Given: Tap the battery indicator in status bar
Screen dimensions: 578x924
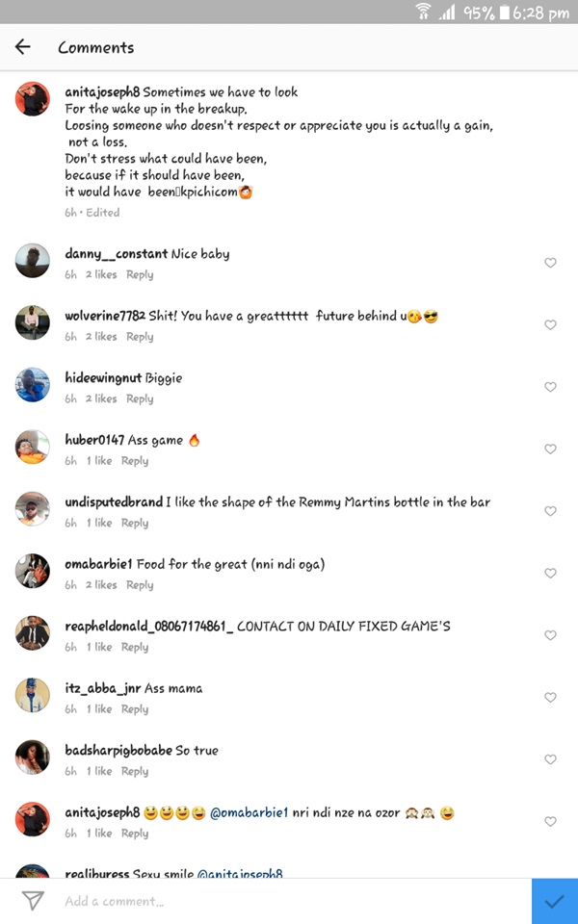Looking at the screenshot, I should coord(504,13).
